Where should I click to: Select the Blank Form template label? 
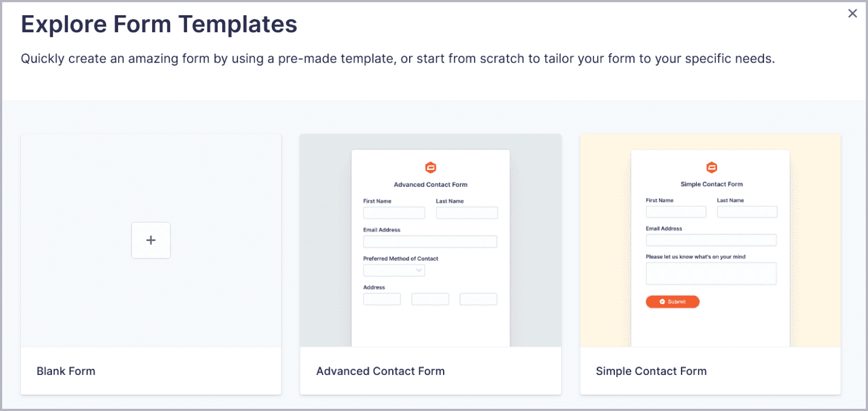66,371
